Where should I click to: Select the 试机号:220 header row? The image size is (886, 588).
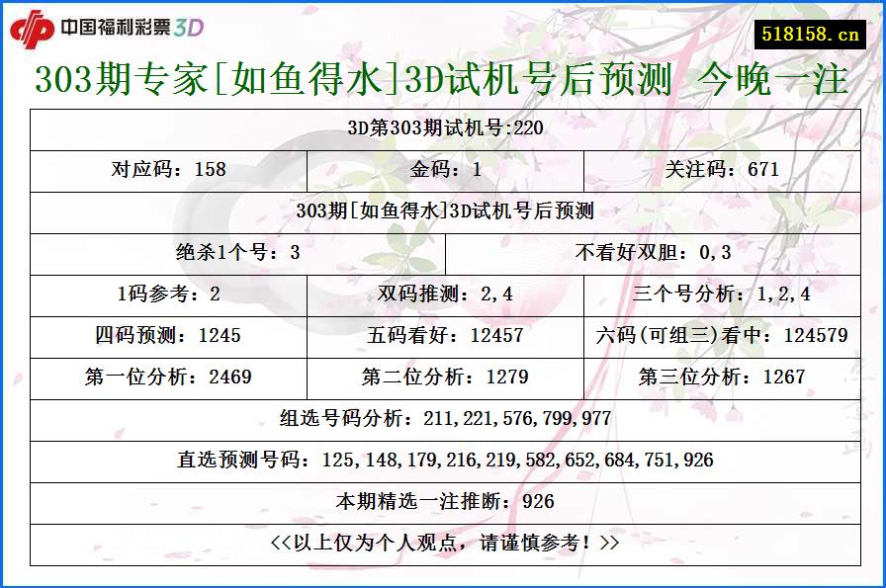coord(442,127)
